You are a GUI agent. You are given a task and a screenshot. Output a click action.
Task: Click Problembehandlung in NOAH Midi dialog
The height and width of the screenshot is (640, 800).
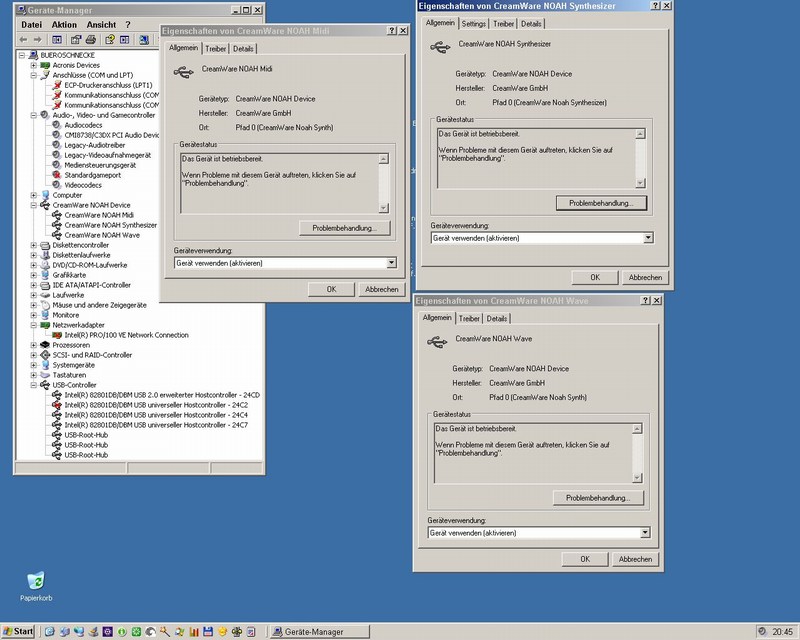pos(344,228)
